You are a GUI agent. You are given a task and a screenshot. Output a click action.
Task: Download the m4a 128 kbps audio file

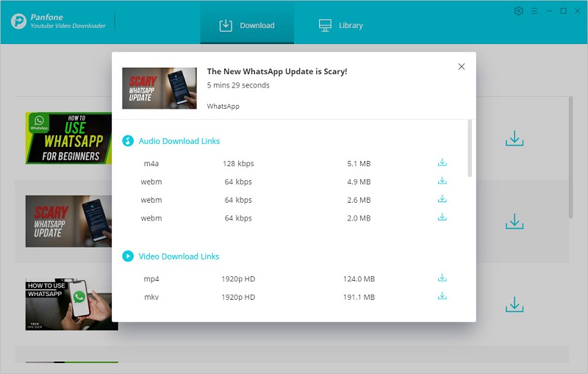click(442, 162)
